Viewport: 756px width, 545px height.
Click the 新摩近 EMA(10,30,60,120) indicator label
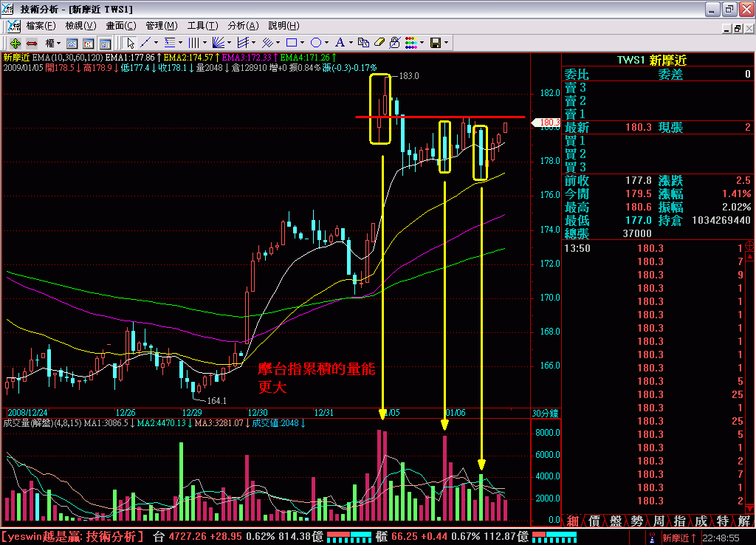[53, 58]
